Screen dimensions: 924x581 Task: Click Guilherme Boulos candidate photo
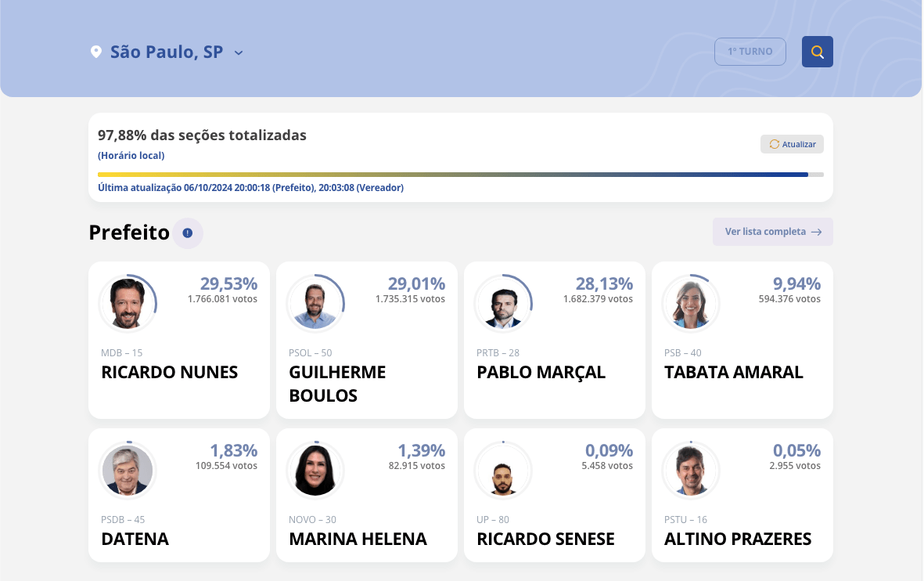point(315,303)
